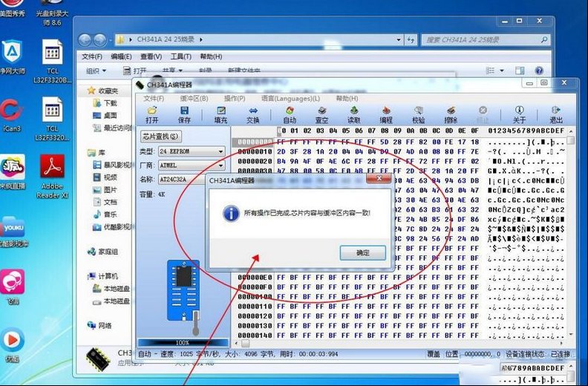Open 帮助(H) menu in Explorer window
The width and height of the screenshot is (588, 386).
click(211, 56)
